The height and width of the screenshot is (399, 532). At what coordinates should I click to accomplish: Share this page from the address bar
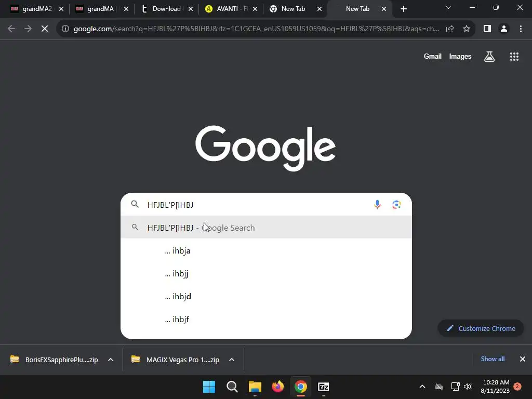click(x=450, y=29)
